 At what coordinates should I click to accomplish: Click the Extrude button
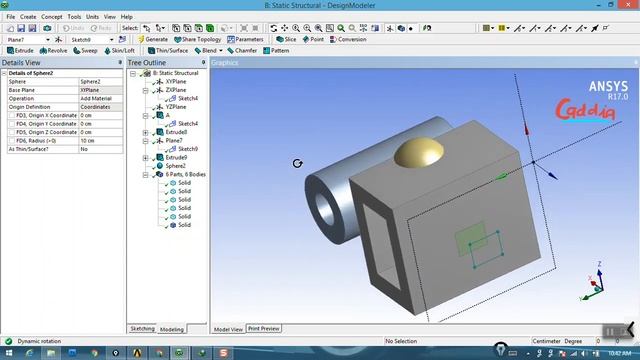[x=20, y=51]
